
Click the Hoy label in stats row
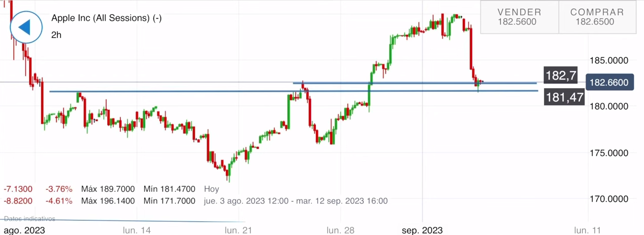click(x=211, y=189)
